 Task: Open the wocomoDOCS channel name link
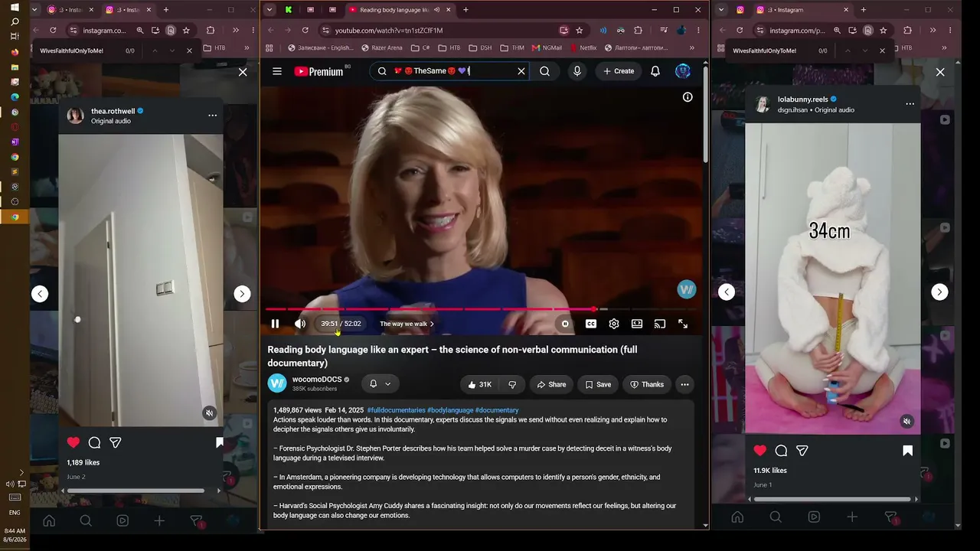[317, 380]
